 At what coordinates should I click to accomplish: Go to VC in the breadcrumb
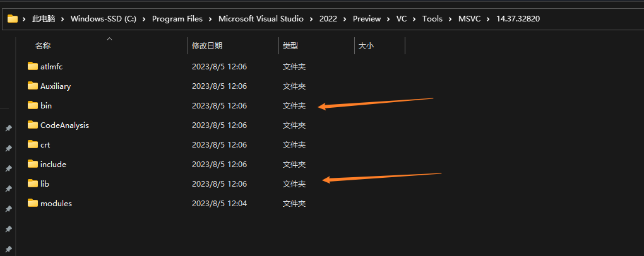pyautogui.click(x=402, y=19)
